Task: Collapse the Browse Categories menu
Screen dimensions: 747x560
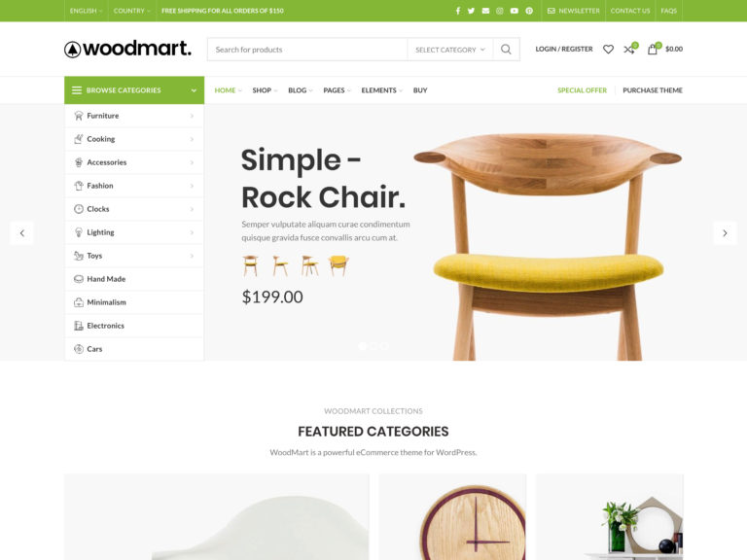Action: click(134, 90)
